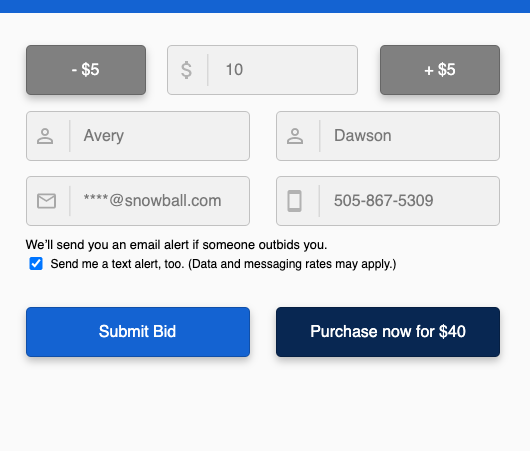Click Purchase now for $40
Viewport: 530px width, 451px height.
(388, 332)
